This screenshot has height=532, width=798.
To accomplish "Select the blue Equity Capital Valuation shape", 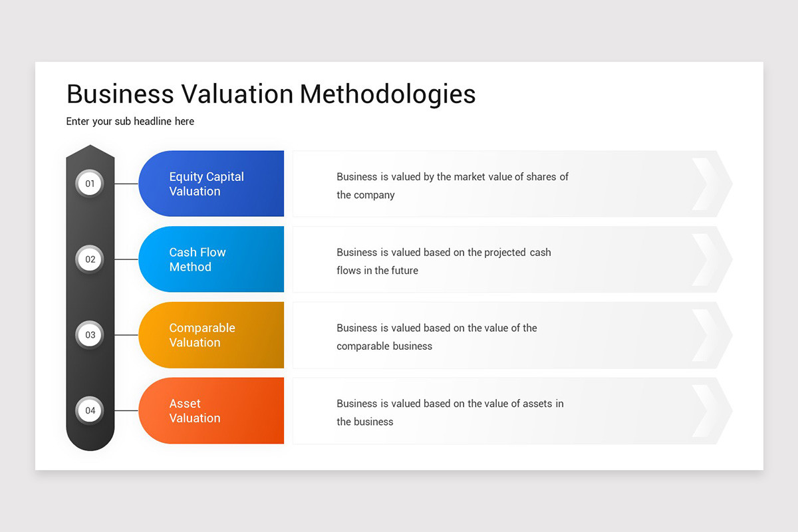I will point(211,184).
